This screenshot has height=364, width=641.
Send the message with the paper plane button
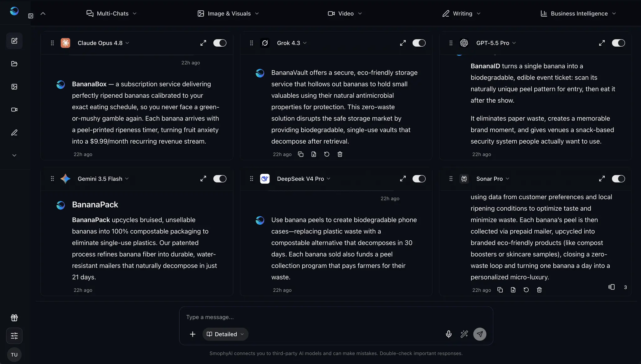480,334
